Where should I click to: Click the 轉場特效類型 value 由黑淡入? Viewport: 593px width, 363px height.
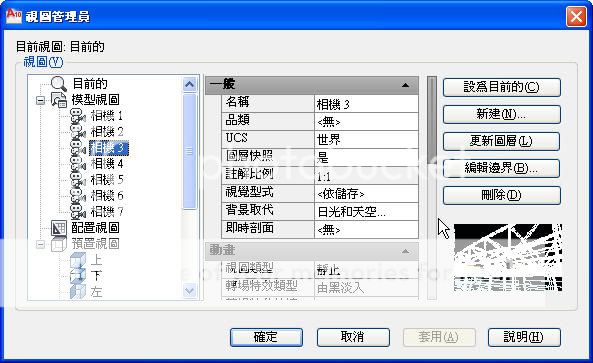pyautogui.click(x=366, y=288)
